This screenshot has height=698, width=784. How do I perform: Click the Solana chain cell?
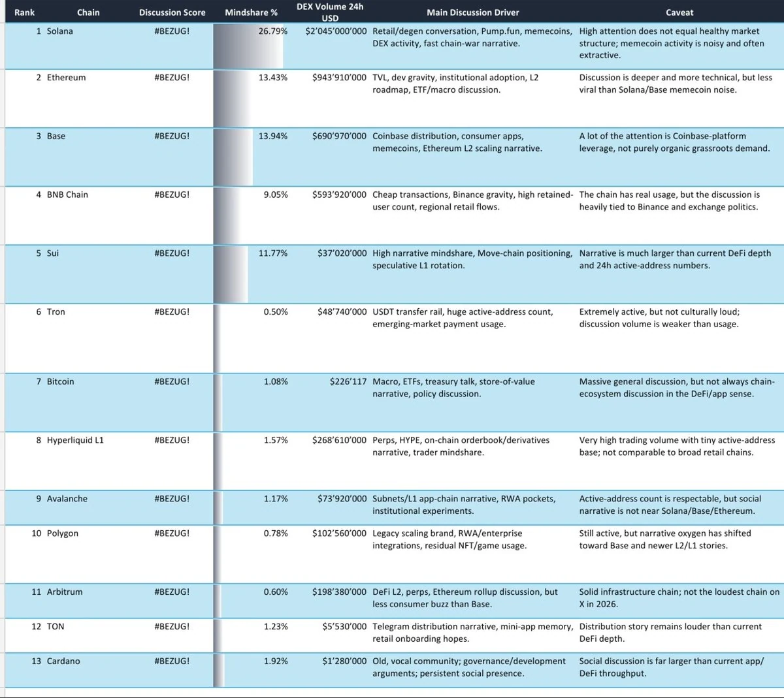(60, 31)
